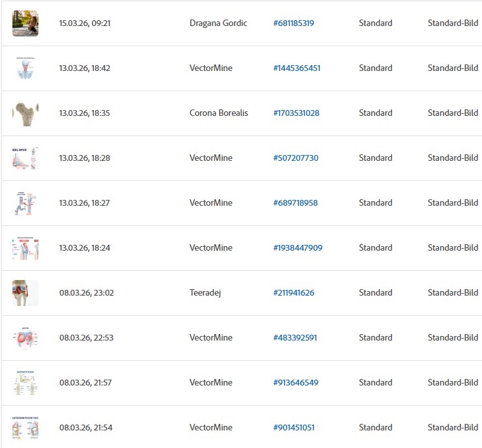Open thumbnail of Dragana Gordic's photo
Viewport: 482px width, 448px height.
25,23
